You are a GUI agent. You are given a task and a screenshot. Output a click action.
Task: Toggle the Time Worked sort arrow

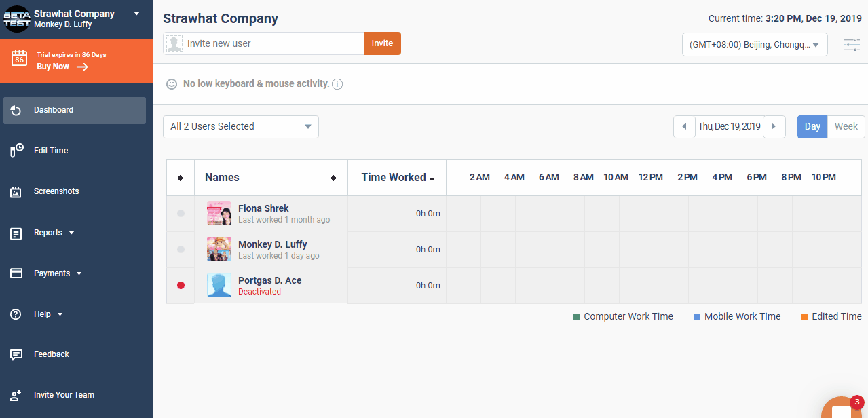(433, 178)
